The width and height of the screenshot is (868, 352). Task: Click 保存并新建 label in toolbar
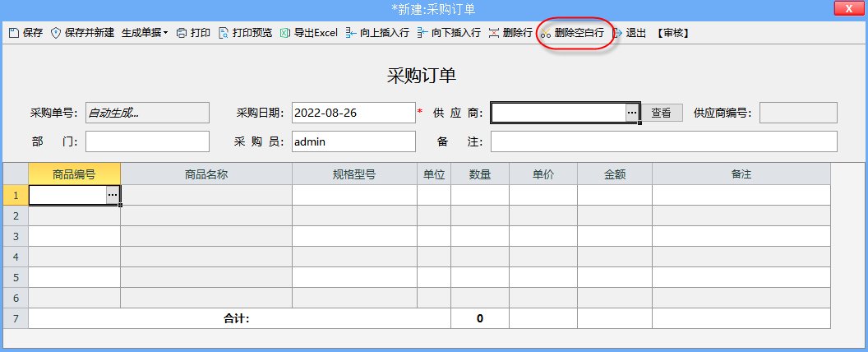click(x=89, y=33)
